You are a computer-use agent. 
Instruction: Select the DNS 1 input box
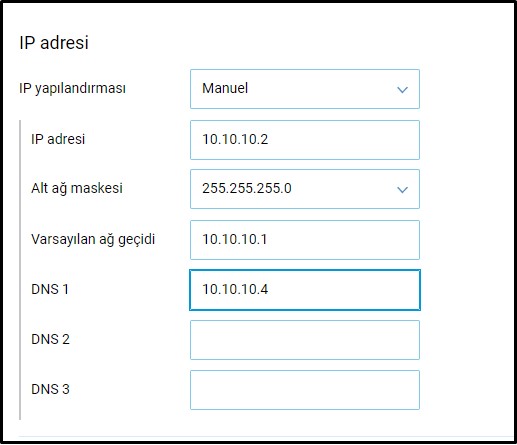tap(305, 290)
